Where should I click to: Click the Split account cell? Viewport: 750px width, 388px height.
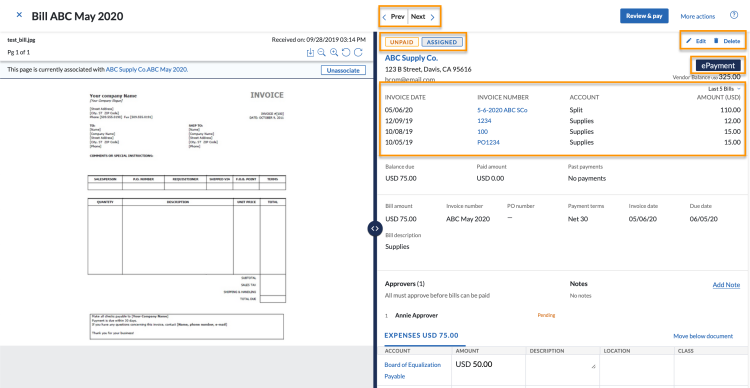click(576, 110)
